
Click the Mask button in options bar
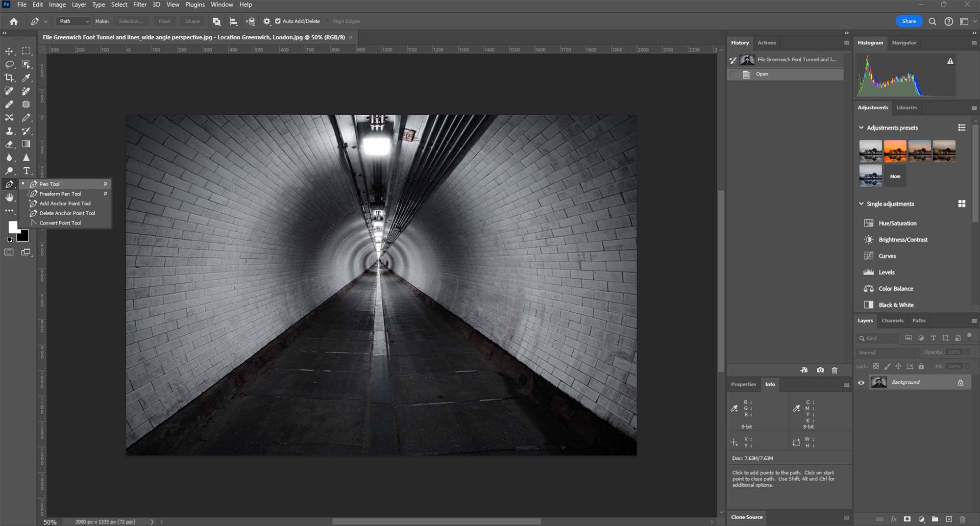(x=165, y=21)
